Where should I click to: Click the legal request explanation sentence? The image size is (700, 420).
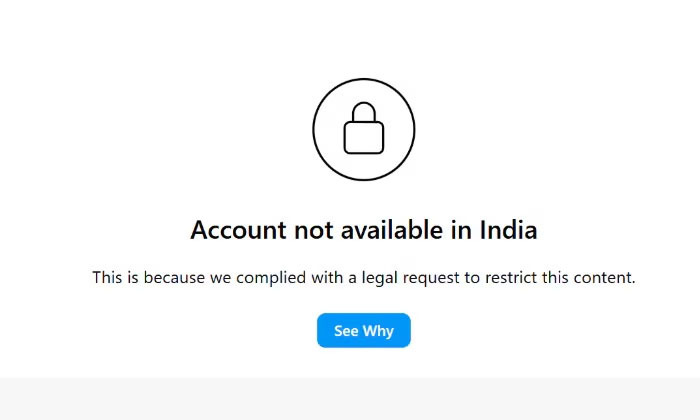pos(363,278)
